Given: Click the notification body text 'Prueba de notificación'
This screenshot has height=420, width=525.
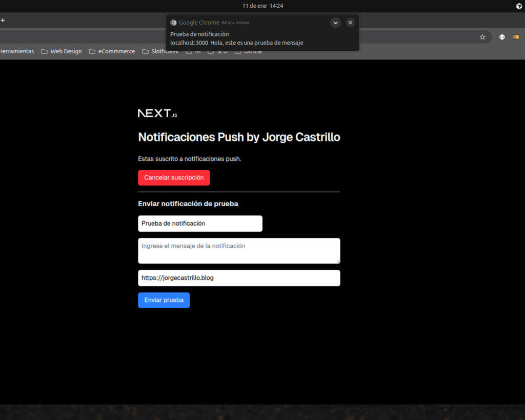Looking at the screenshot, I should [x=199, y=34].
